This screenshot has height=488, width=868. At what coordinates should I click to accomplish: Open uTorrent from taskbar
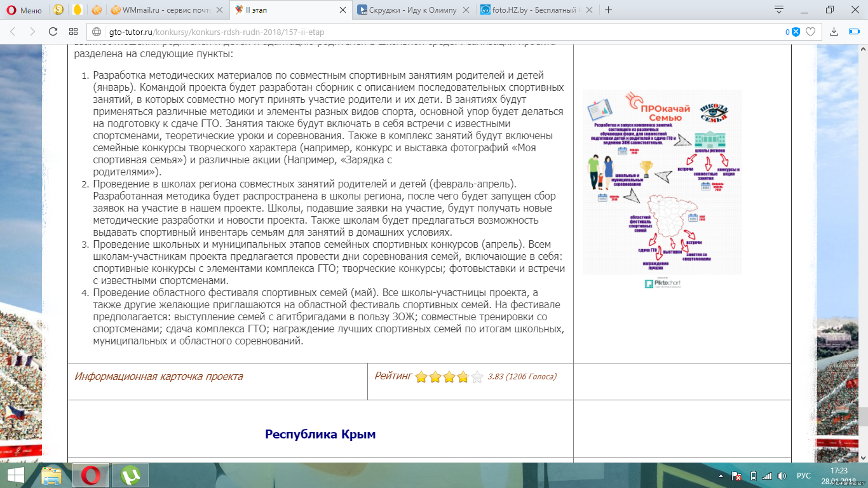(130, 475)
